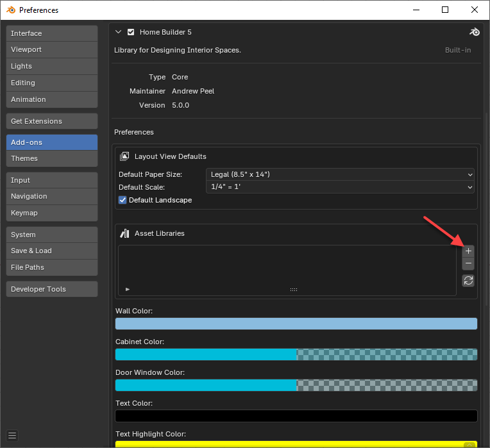Expand the asset libraries list filter triangle
Screen dimensions: 490x448
coord(128,290)
